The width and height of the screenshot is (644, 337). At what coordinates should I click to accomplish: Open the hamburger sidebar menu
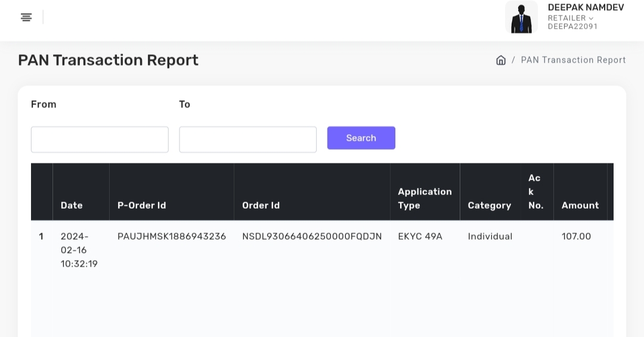(26, 17)
